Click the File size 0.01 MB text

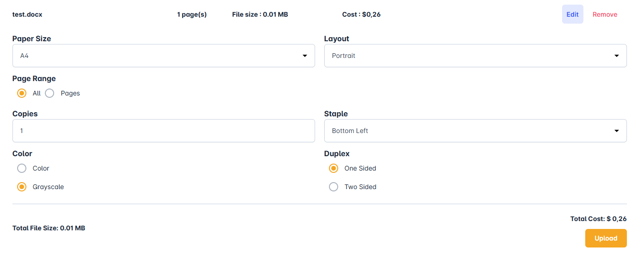coord(260,14)
